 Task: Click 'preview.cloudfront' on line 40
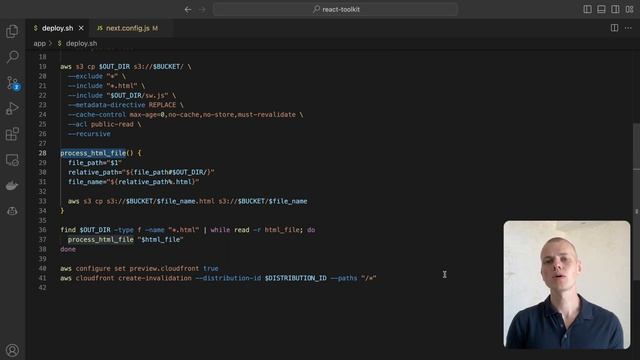click(x=164, y=269)
